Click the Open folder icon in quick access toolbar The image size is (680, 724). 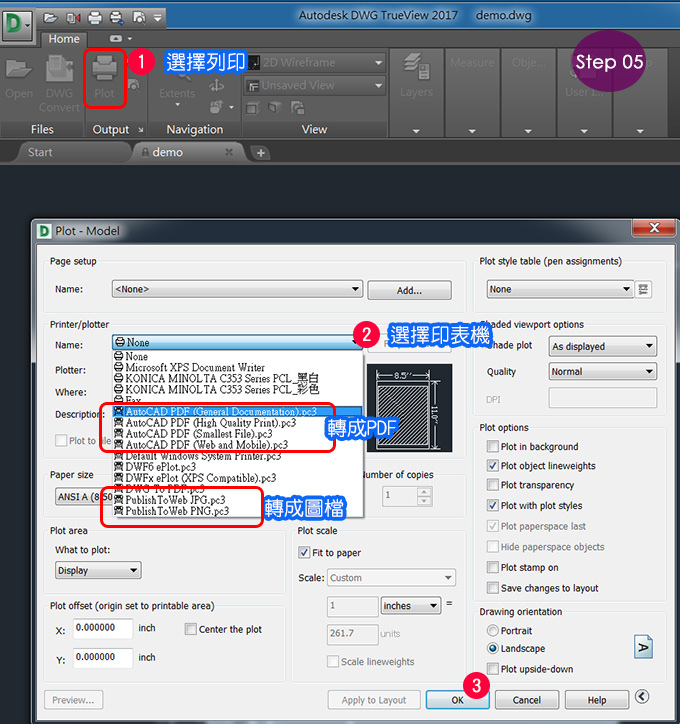pyautogui.click(x=50, y=18)
